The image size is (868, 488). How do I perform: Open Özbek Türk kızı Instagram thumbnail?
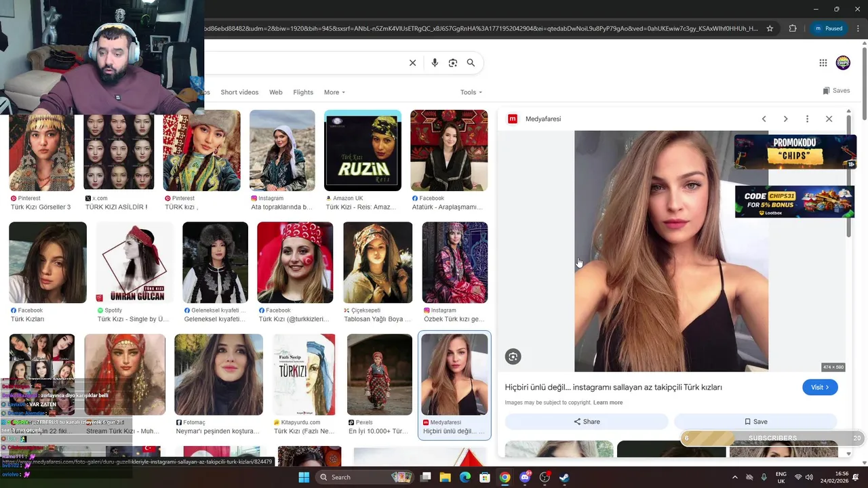point(455,262)
